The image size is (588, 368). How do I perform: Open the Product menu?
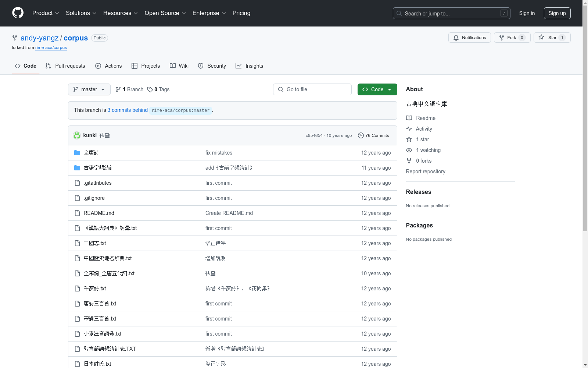tap(46, 13)
